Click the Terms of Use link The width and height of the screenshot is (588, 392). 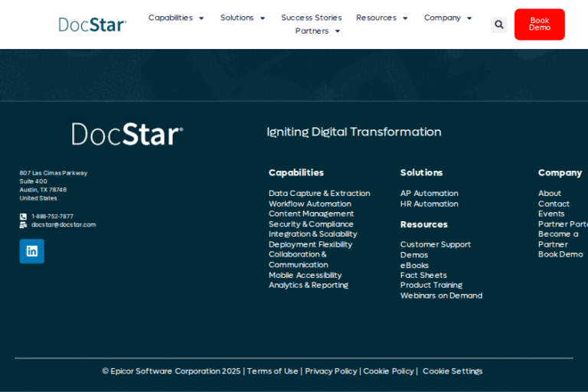273,371
